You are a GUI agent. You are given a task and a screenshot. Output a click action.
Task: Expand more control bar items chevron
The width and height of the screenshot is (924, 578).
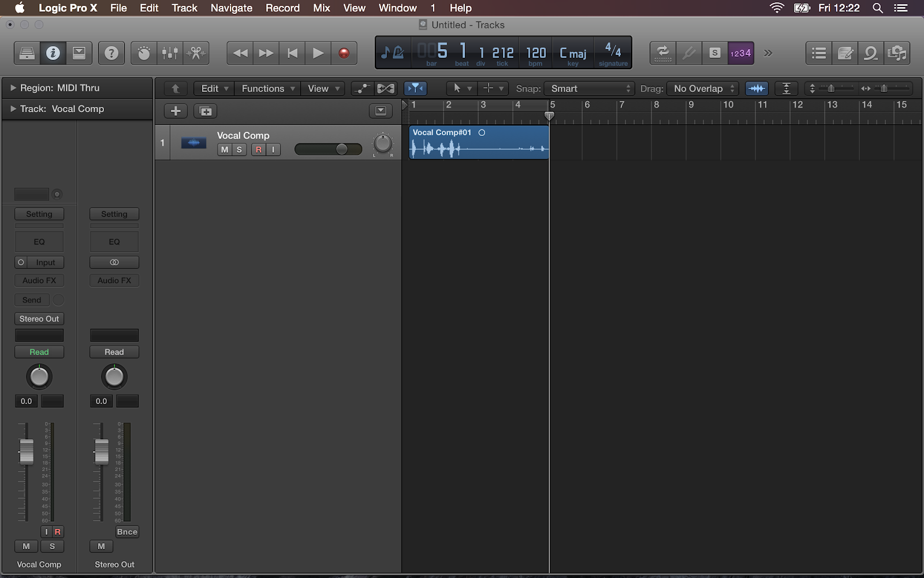[x=768, y=53]
